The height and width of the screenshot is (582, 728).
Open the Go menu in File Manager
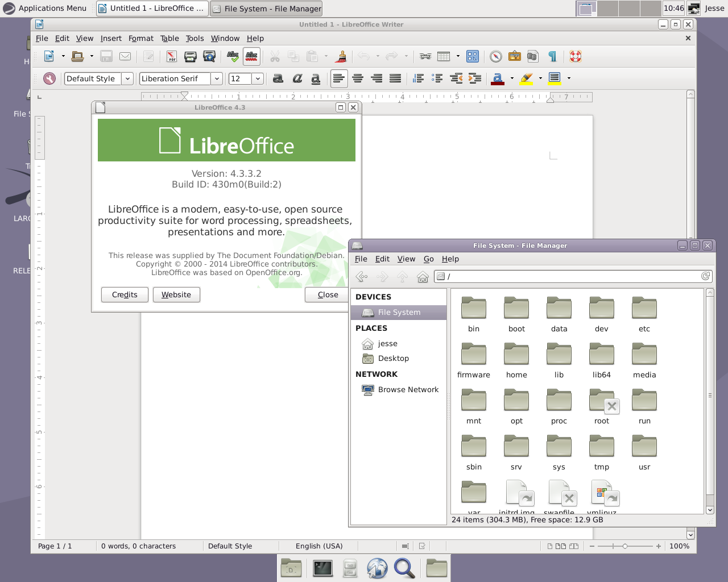pos(429,259)
